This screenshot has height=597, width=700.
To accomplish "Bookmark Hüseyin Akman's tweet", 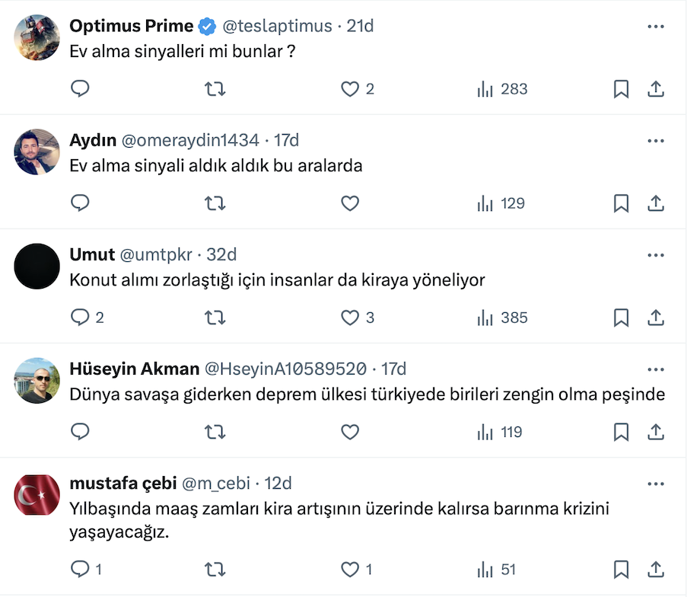I will pyautogui.click(x=621, y=432).
